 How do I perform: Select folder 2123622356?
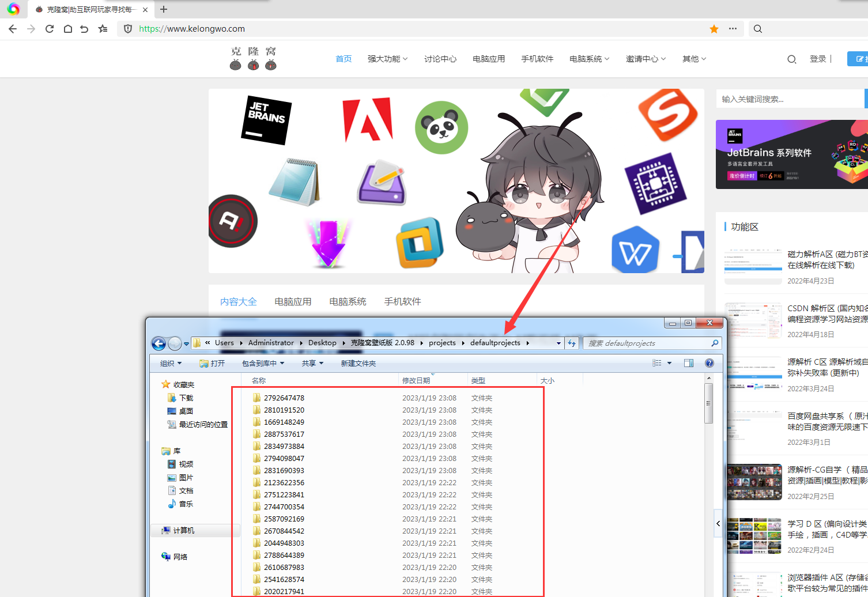coord(278,482)
